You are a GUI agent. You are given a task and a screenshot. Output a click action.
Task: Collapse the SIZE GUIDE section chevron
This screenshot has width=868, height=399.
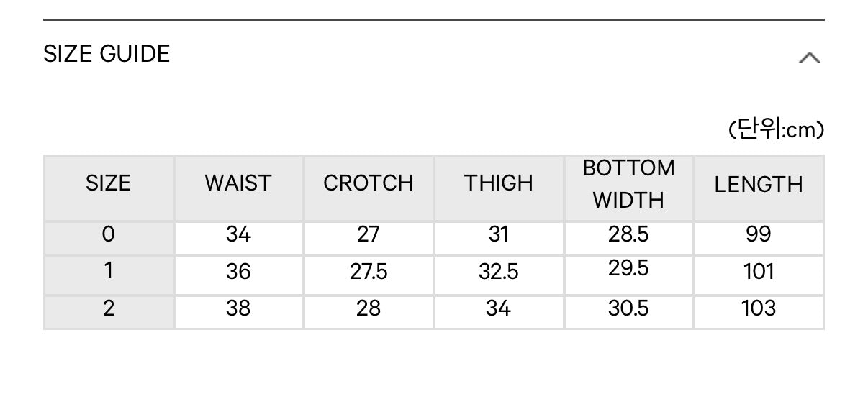click(810, 58)
